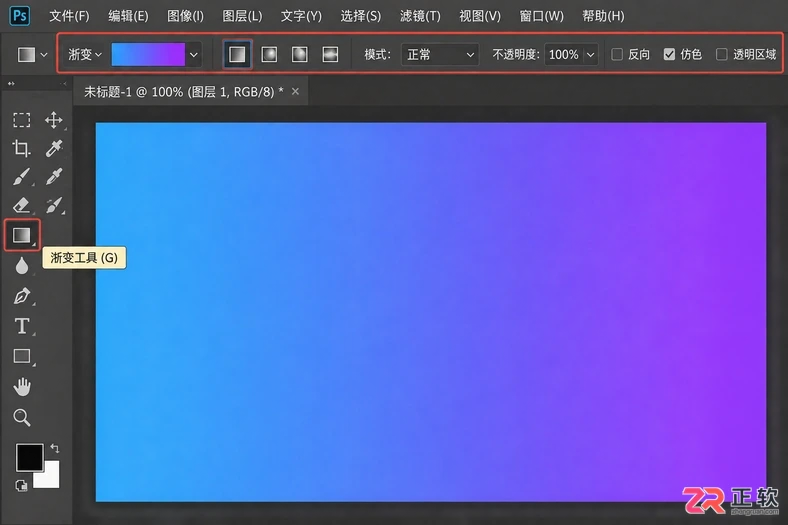Open the 图层(L) menu
The image size is (788, 525).
(242, 16)
